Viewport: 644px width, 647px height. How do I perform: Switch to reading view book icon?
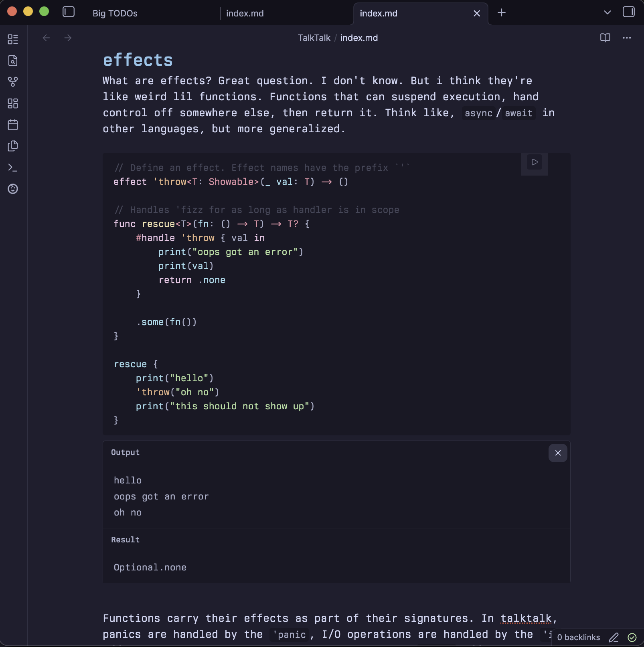[x=605, y=38]
